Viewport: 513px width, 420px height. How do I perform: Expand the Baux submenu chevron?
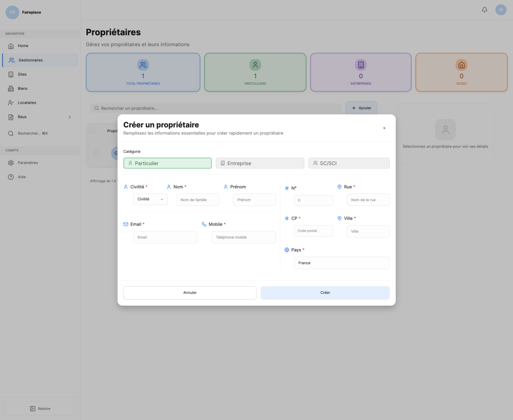pos(70,117)
